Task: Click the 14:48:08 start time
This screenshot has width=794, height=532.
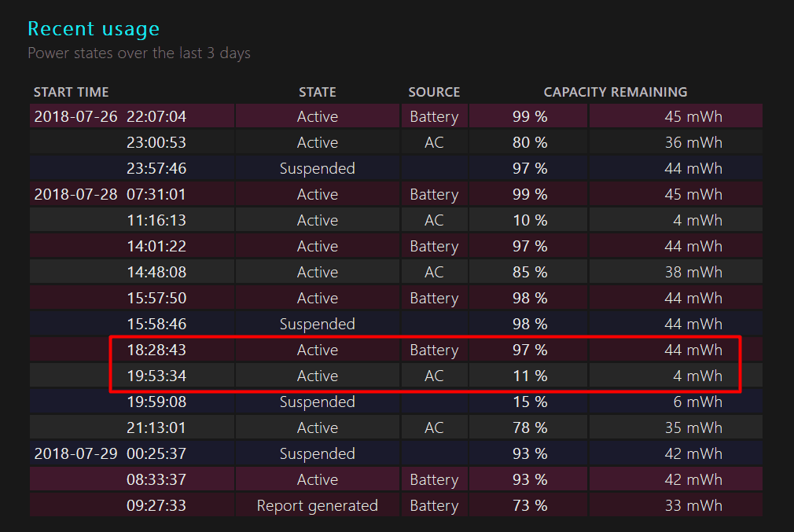Action: 156,272
